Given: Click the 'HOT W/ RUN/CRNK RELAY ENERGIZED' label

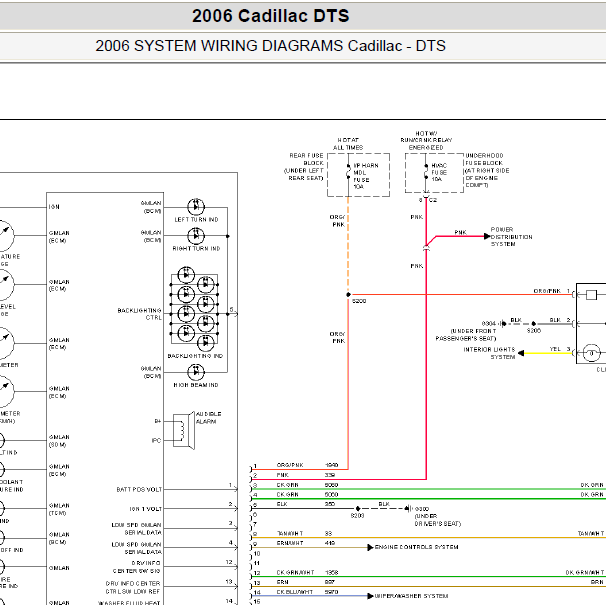Looking at the screenshot, I should 426,140.
